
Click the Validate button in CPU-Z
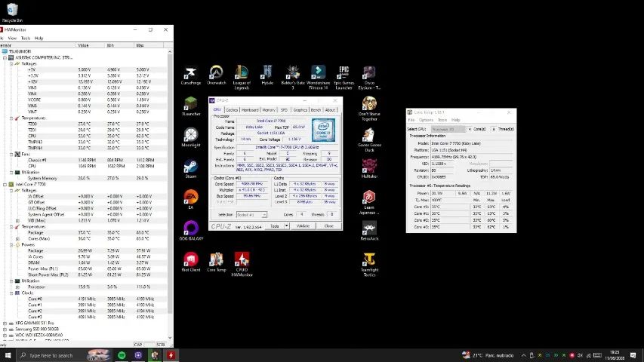coord(303,226)
